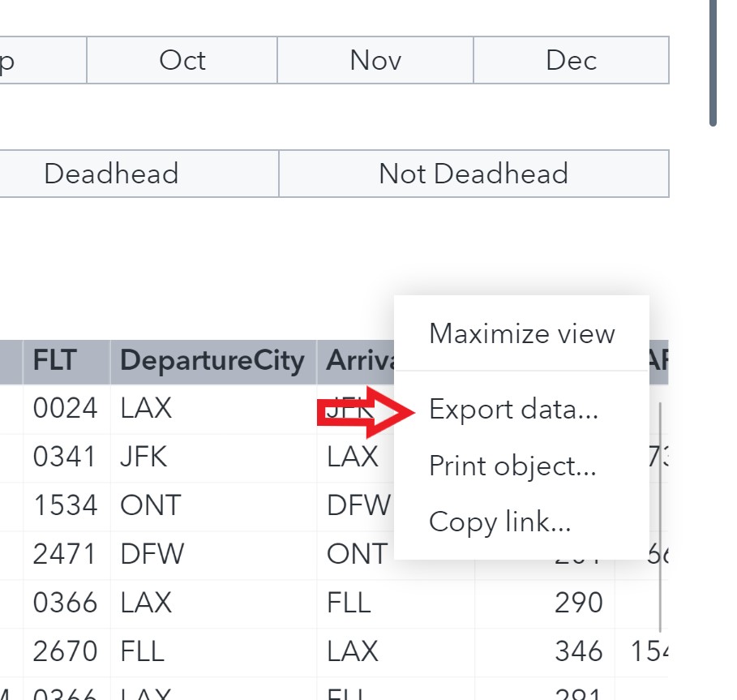Select FLL departure in row 2670
The width and height of the screenshot is (737, 700).
pos(143,651)
